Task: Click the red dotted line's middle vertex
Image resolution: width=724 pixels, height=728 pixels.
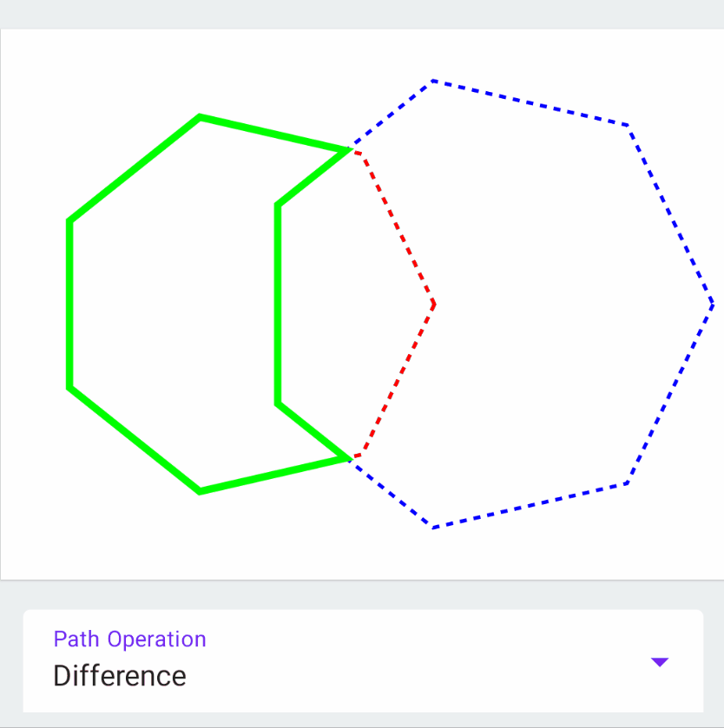Action: click(434, 304)
